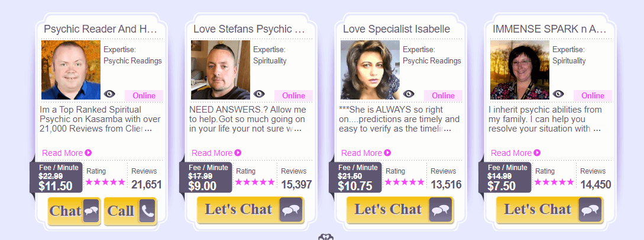Open the IMMENSE SPARK n A… title link
Screen dimensions: 644x240
pyautogui.click(x=549, y=29)
